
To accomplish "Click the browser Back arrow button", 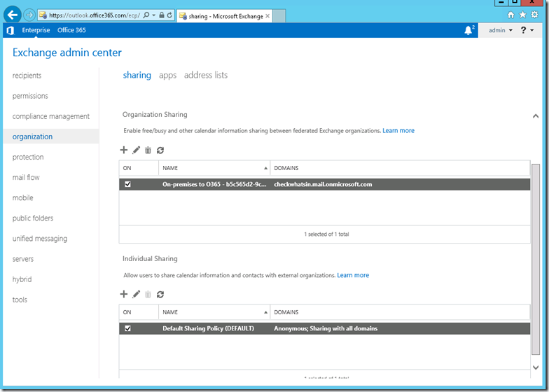I will tap(13, 15).
